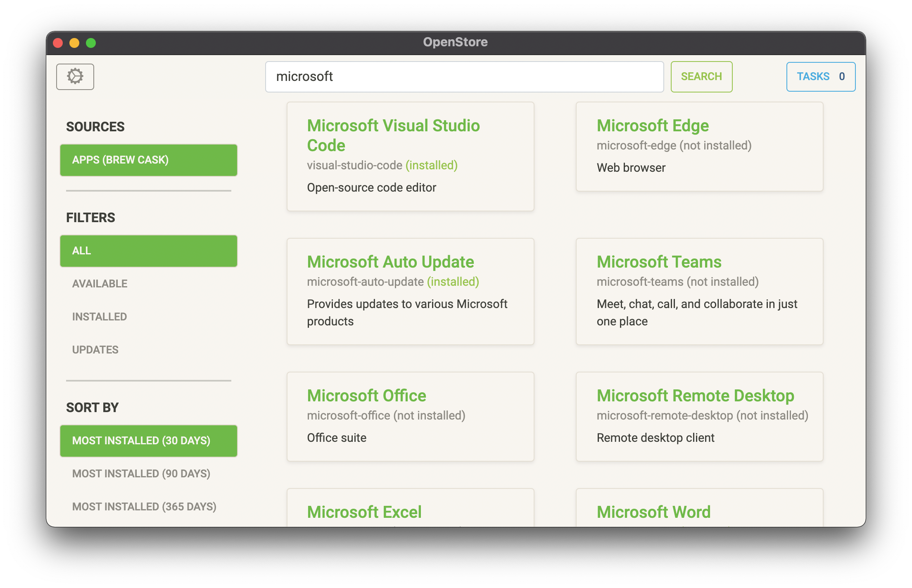This screenshot has width=912, height=588.
Task: Click the red close window button
Action: 58,43
